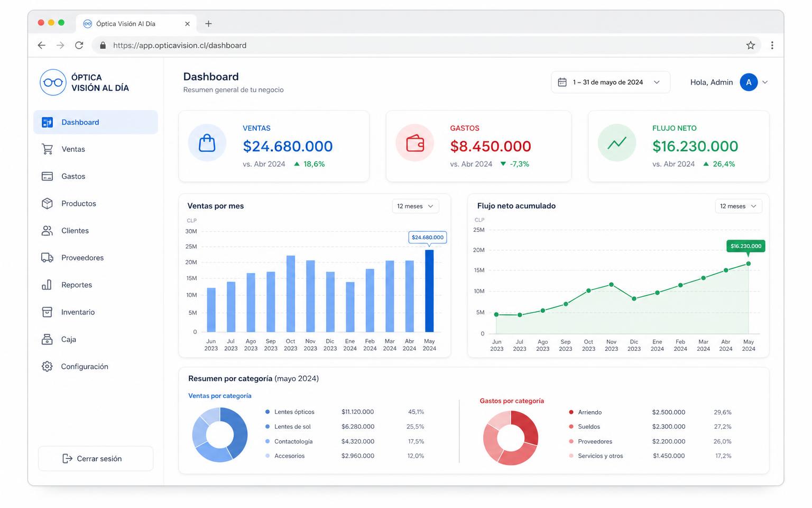Open 12 meses dropdown on Ventas por mes
Screen dimensions: 812x508
click(x=416, y=206)
